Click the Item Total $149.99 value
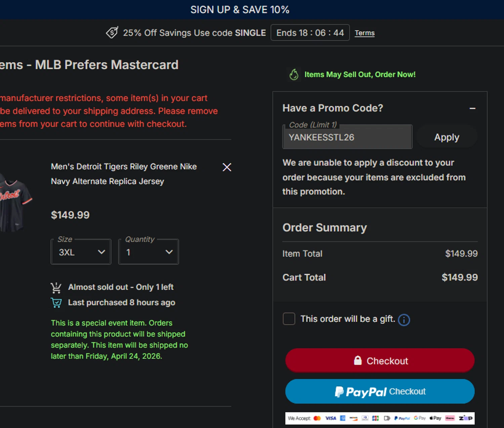504x428 pixels. click(461, 254)
